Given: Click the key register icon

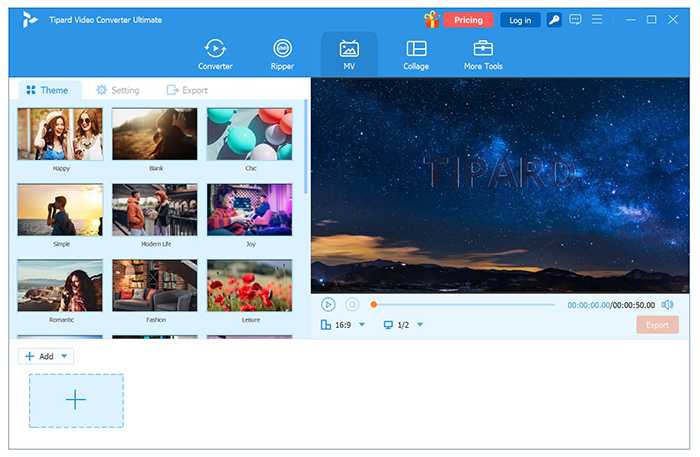Looking at the screenshot, I should [x=554, y=20].
